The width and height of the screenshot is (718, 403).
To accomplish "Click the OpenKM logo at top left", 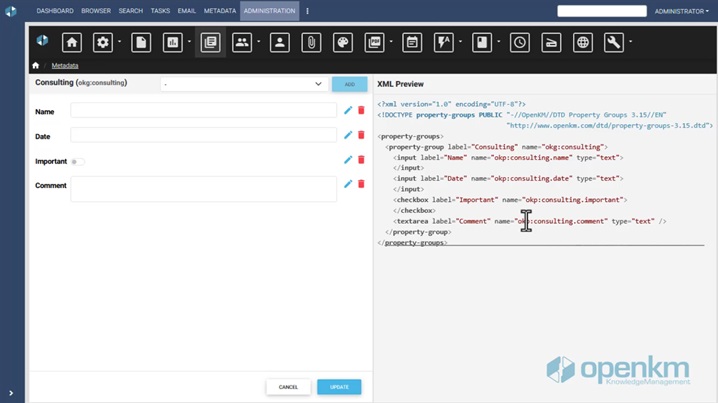I will 11,11.
